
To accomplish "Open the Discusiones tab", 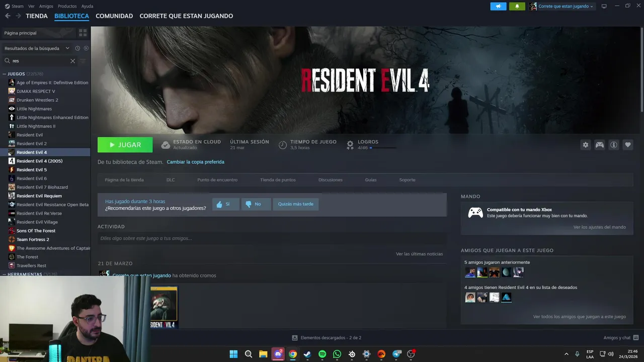I will [x=331, y=179].
